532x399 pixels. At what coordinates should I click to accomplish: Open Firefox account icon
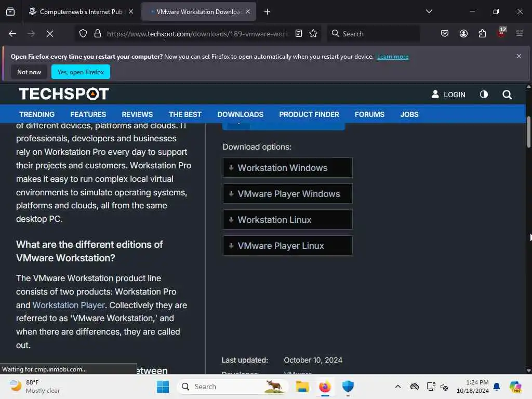463,34
